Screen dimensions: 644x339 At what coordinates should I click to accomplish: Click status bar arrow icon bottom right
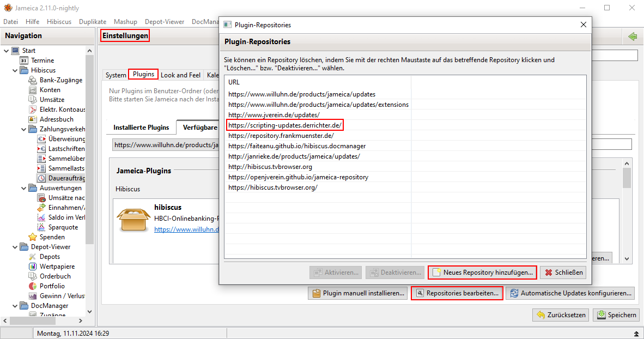(x=636, y=334)
